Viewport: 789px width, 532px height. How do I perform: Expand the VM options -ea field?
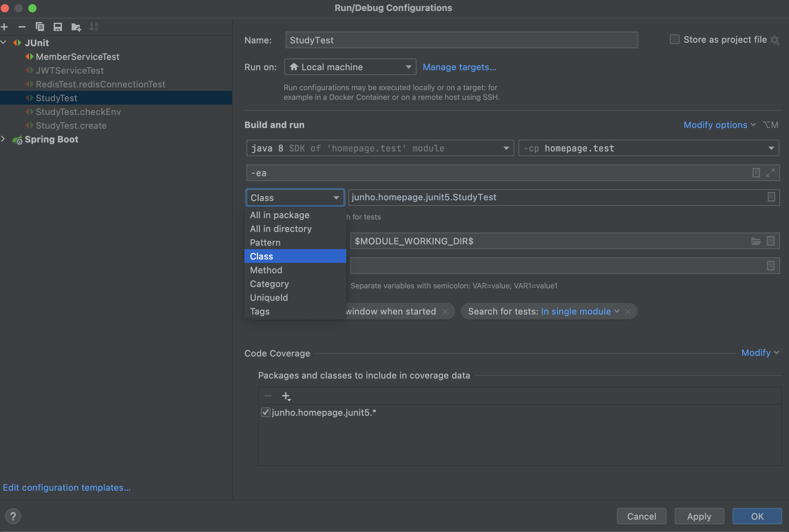click(x=770, y=173)
